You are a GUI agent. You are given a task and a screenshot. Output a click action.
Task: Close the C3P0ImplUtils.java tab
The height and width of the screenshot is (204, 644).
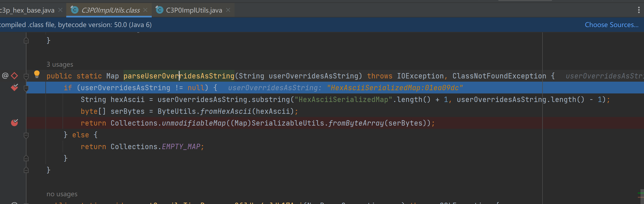coord(228,10)
